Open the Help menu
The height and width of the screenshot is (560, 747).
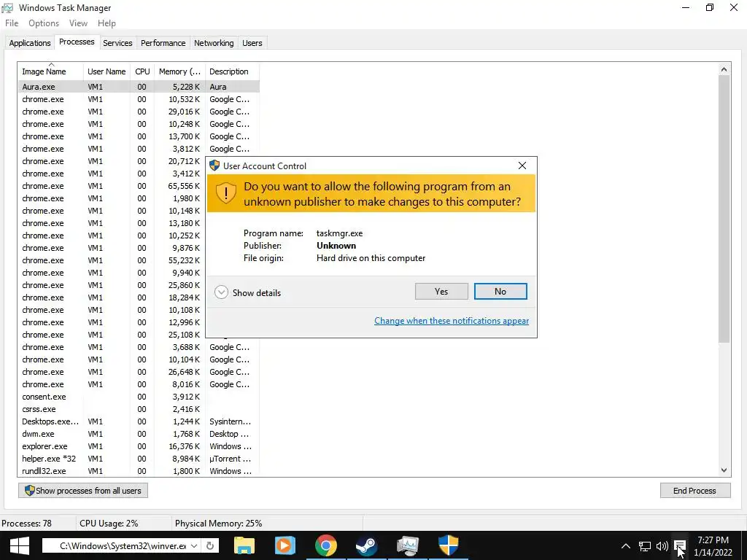[107, 23]
